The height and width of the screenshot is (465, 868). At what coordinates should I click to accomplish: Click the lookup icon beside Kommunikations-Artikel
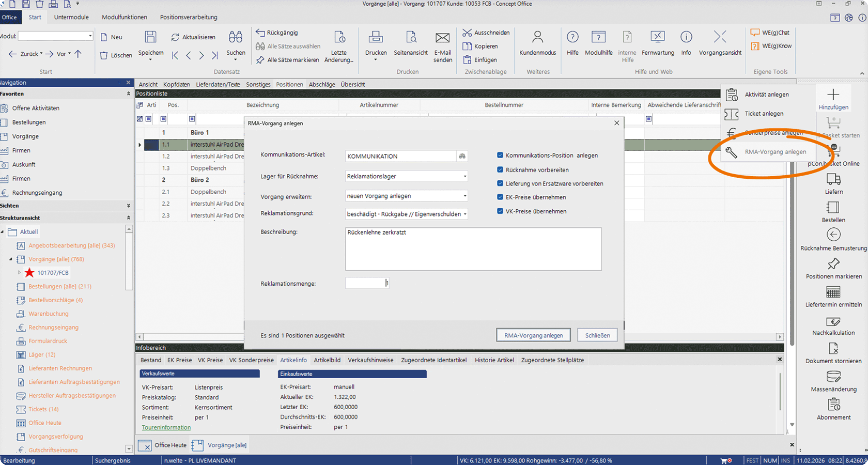point(462,156)
